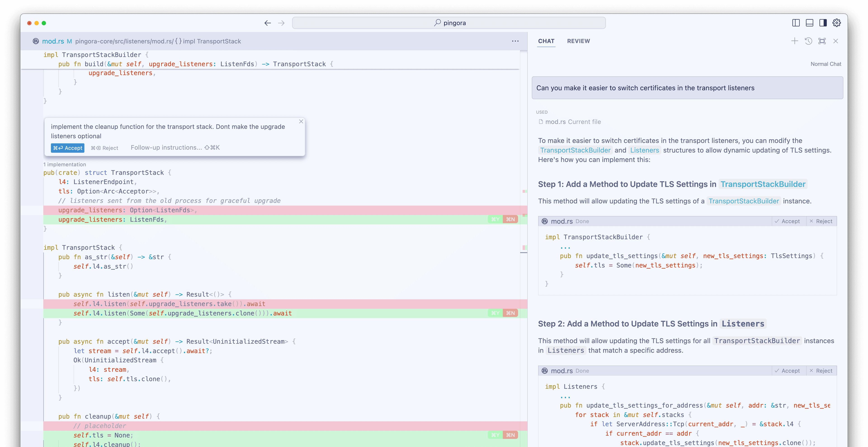Select the CHAT tab
The width and height of the screenshot is (868, 447).
pos(546,41)
